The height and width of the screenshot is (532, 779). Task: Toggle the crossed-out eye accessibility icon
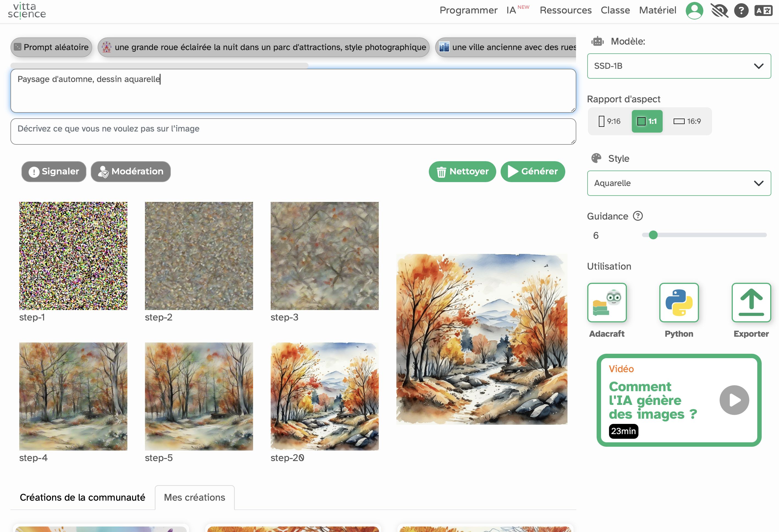[x=719, y=11]
